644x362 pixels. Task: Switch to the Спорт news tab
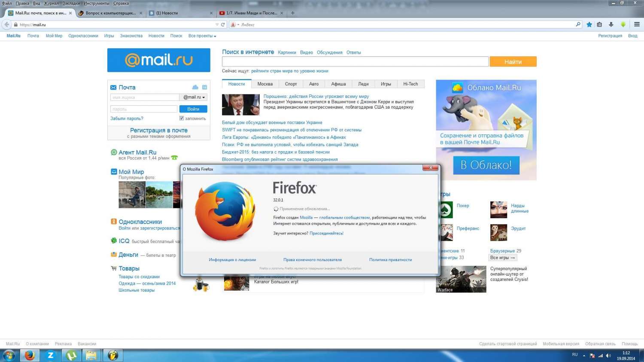(x=291, y=84)
